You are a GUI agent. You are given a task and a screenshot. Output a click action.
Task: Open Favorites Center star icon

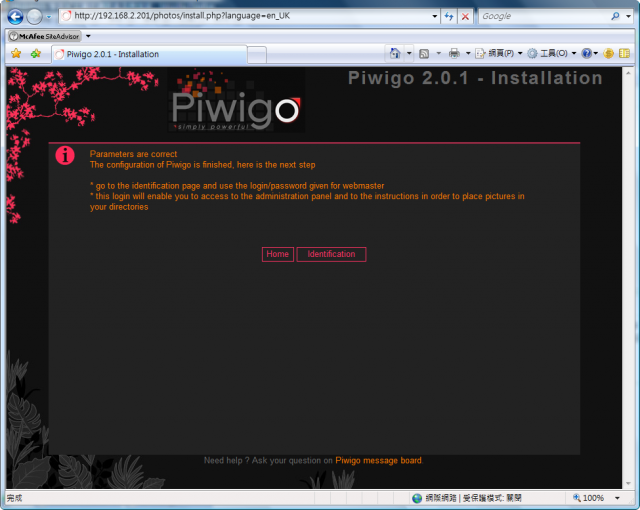[16, 53]
